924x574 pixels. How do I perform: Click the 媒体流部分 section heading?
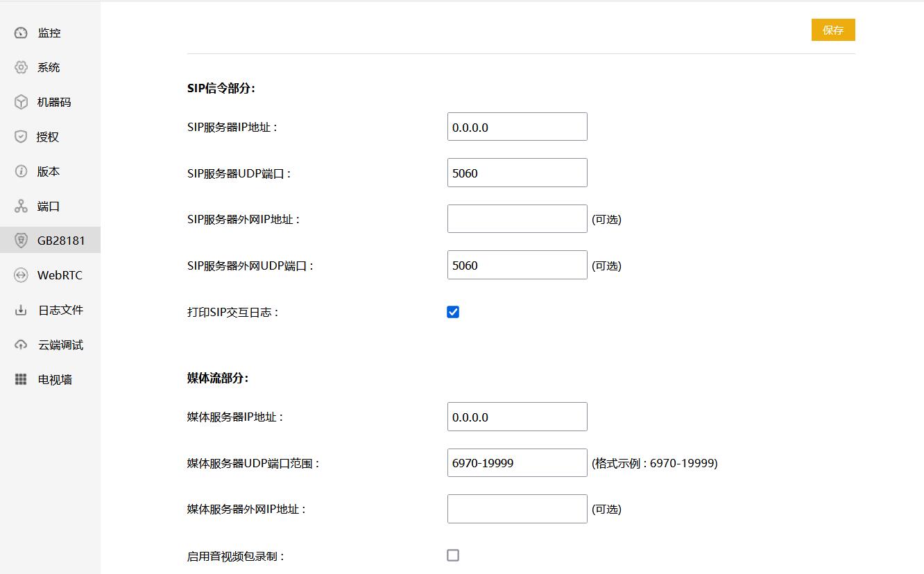pyautogui.click(x=218, y=378)
